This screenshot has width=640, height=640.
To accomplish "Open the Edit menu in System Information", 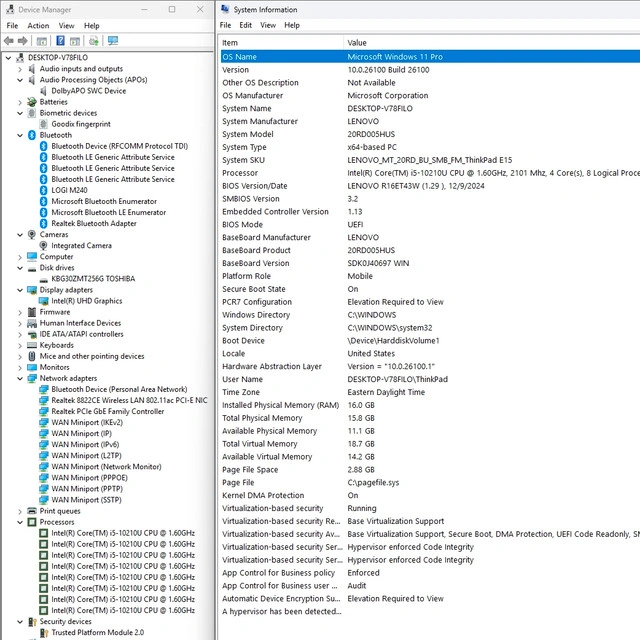I will click(246, 25).
